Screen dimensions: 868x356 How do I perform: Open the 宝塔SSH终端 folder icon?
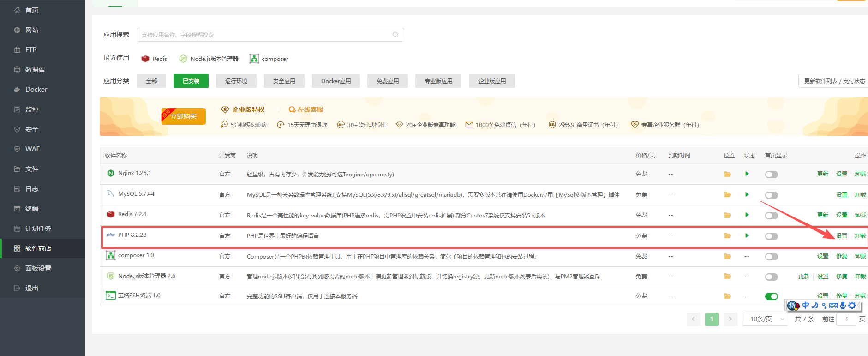point(727,296)
